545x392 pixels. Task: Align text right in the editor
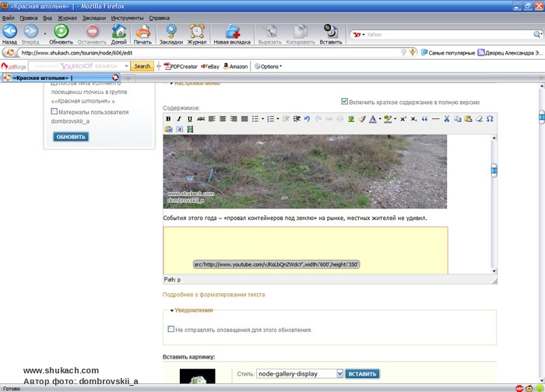point(234,119)
